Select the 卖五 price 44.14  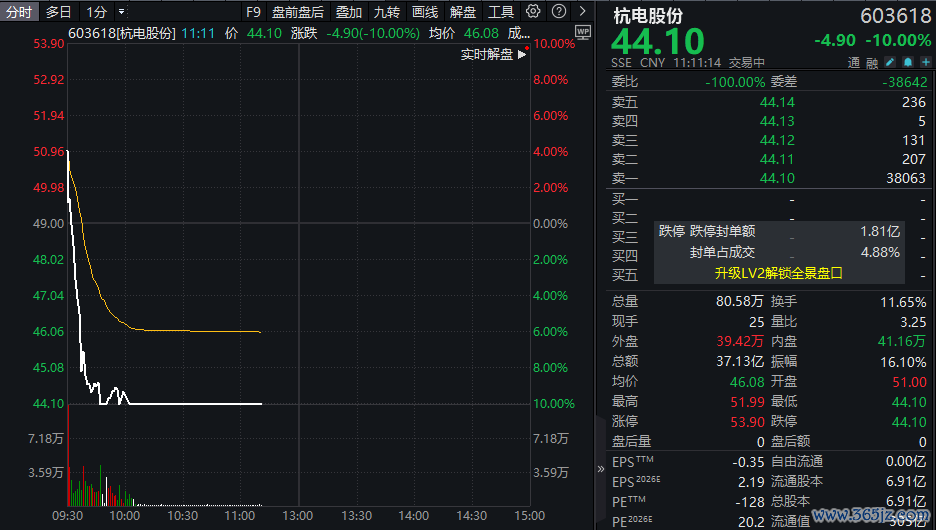777,102
